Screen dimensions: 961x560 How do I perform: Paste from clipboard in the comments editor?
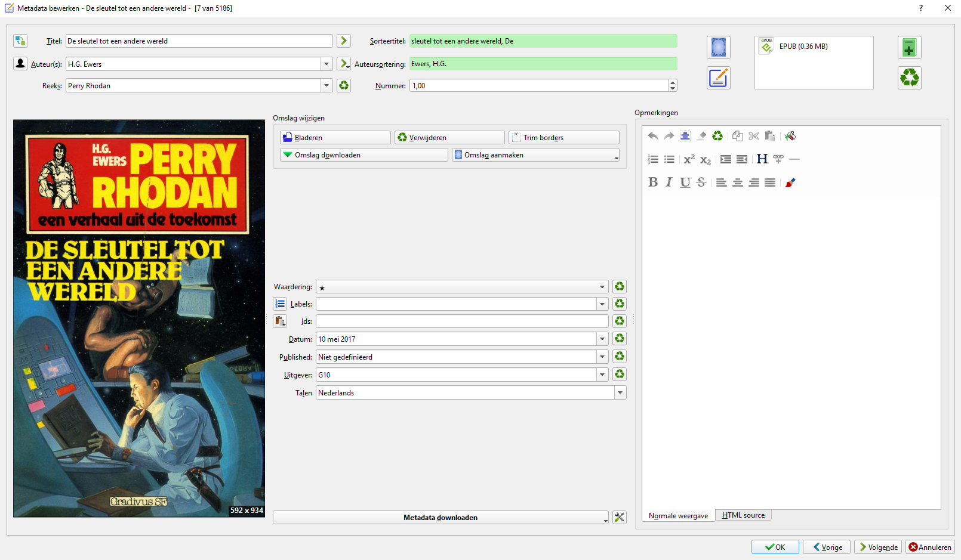click(770, 136)
